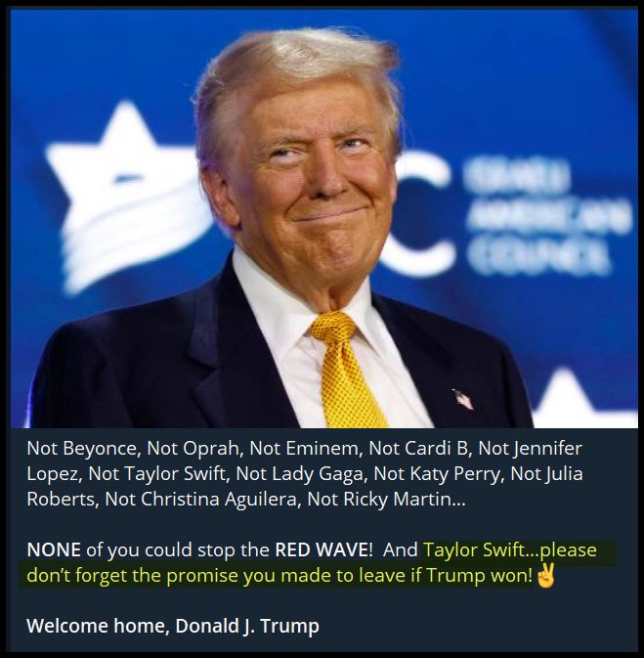
Task: Click the name Eminem in the caption
Action: (323, 449)
